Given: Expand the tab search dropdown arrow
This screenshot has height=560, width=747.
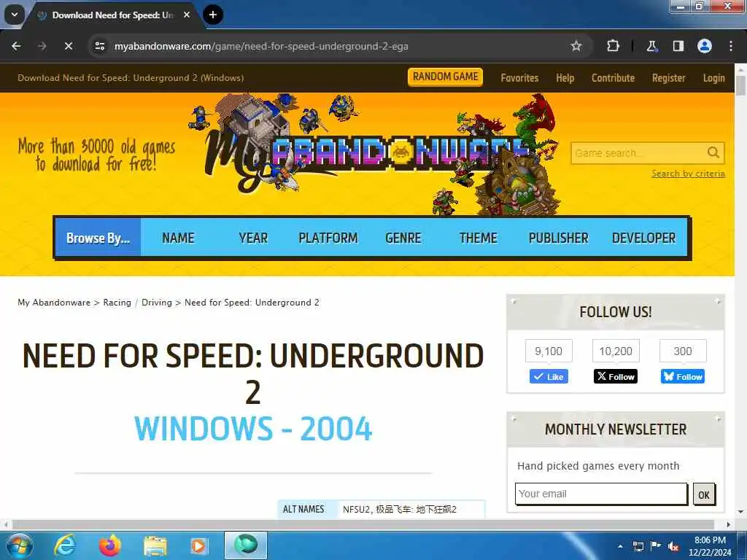Looking at the screenshot, I should tap(15, 15).
